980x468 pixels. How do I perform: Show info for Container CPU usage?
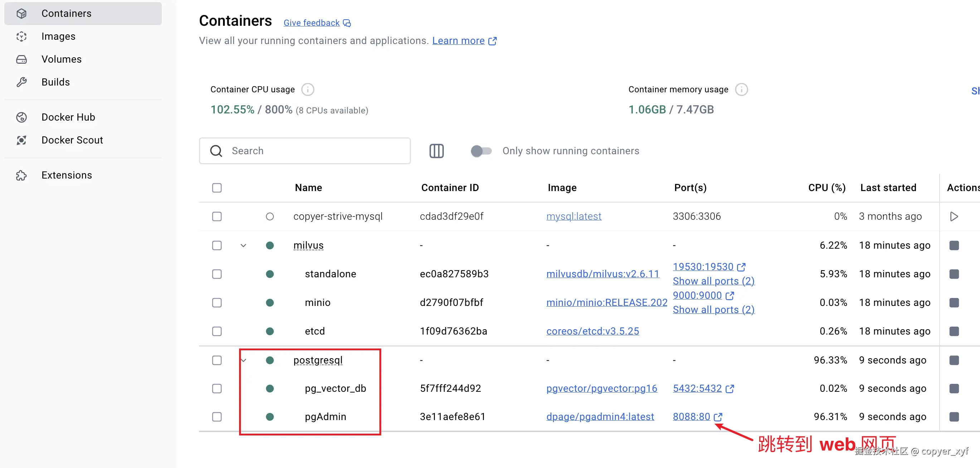tap(307, 89)
